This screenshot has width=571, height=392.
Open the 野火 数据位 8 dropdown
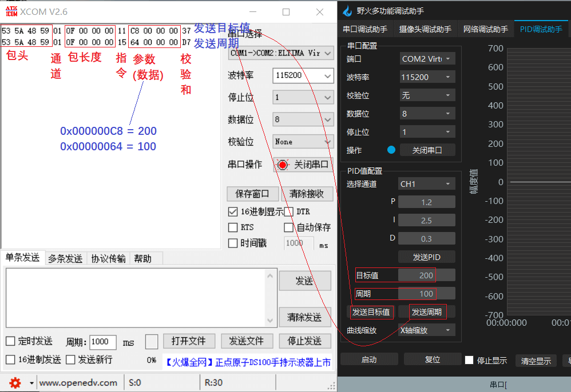(427, 114)
